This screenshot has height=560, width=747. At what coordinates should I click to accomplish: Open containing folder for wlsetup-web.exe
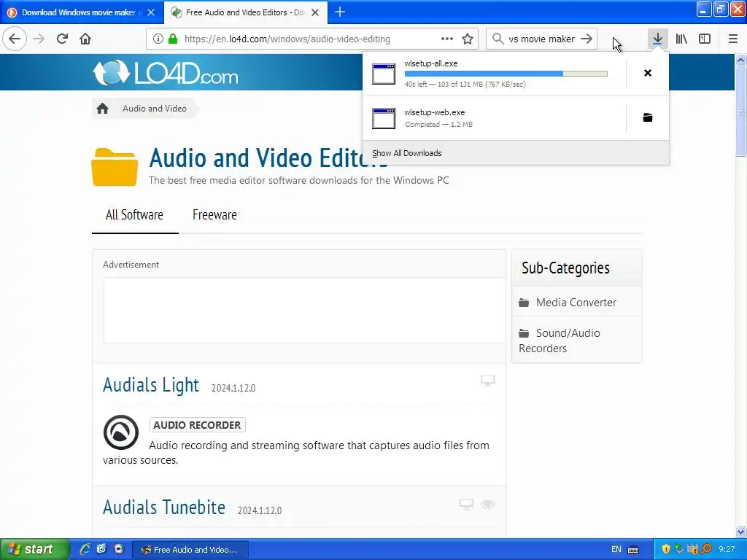point(648,117)
